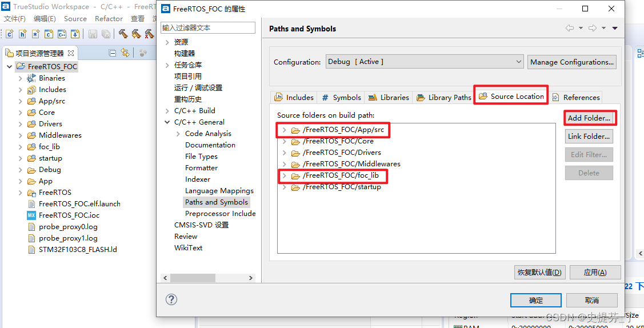Click the New C source file toolbar icon

point(10,34)
